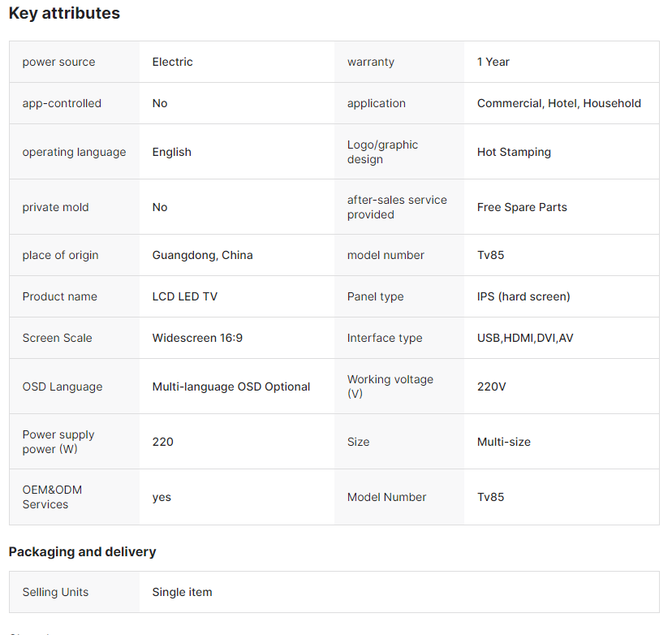Image resolution: width=672 pixels, height=635 pixels.
Task: Select the "Single item" selling units value
Action: pyautogui.click(x=182, y=592)
